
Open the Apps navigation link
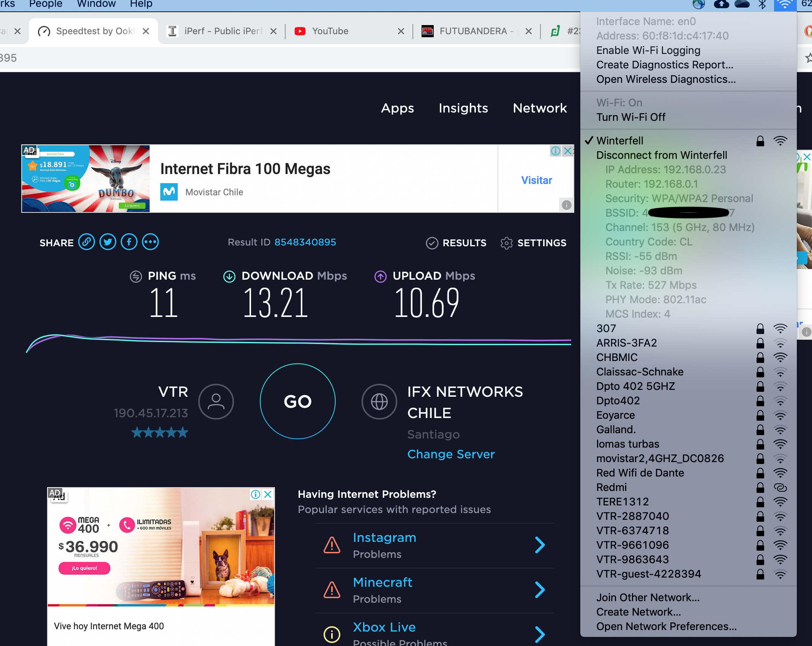tap(398, 108)
